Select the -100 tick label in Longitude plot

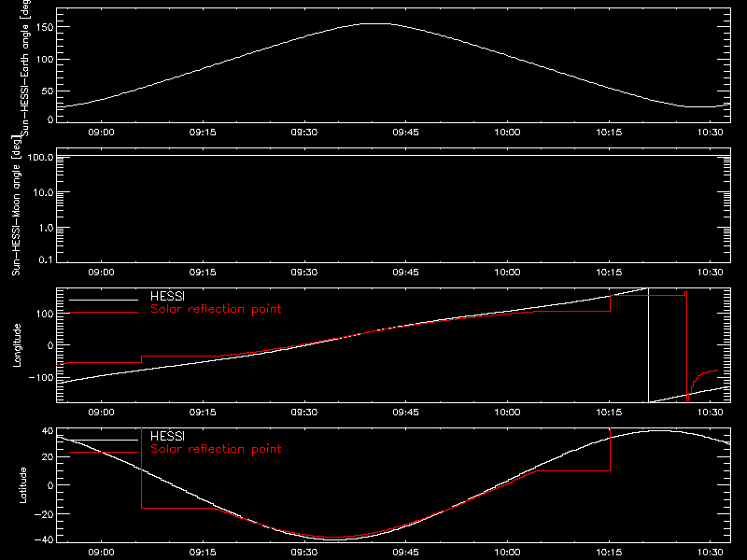(x=41, y=377)
